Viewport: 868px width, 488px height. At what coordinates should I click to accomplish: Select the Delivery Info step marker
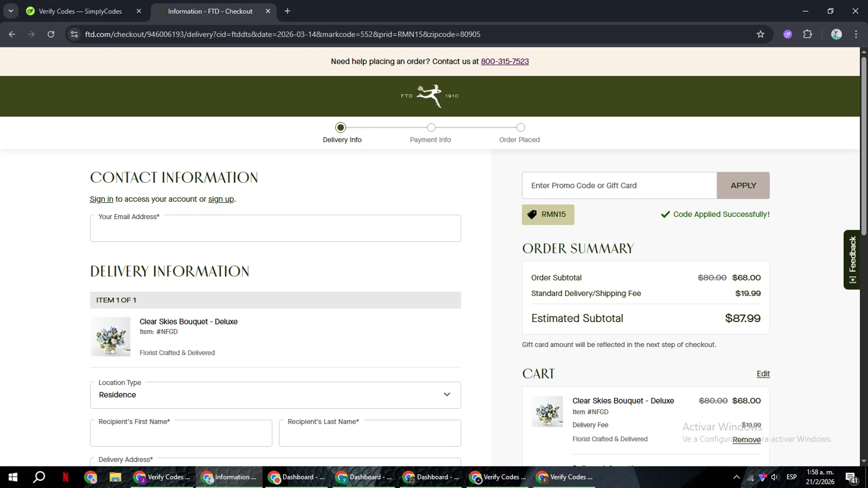(x=341, y=127)
